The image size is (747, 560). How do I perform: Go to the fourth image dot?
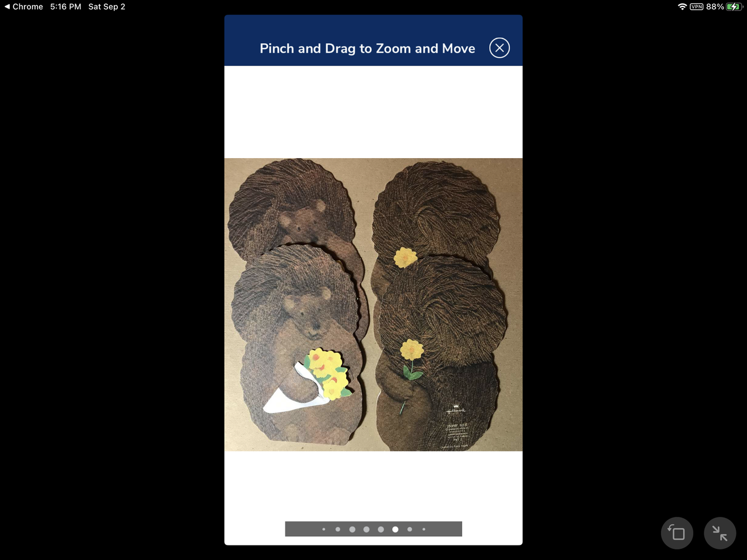[x=366, y=529]
